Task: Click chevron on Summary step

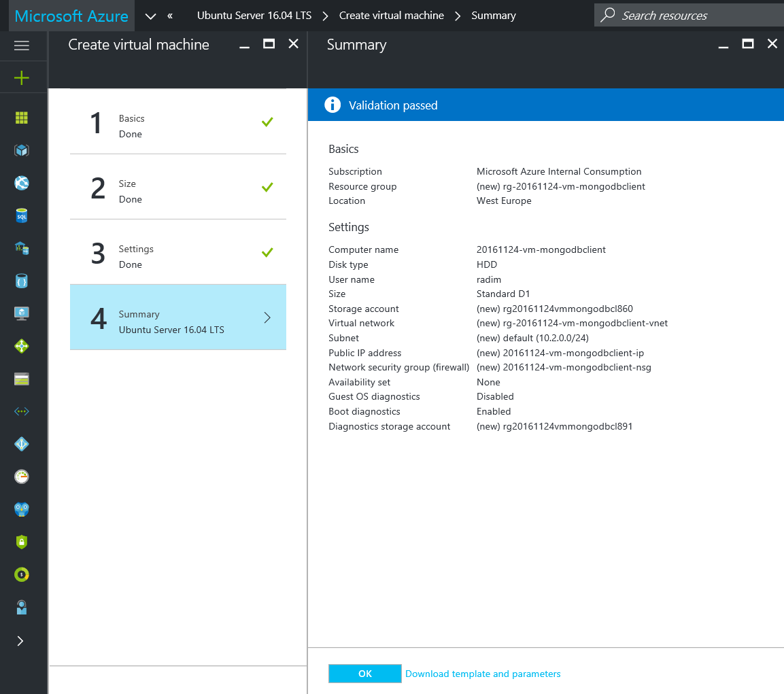Action: coord(267,317)
